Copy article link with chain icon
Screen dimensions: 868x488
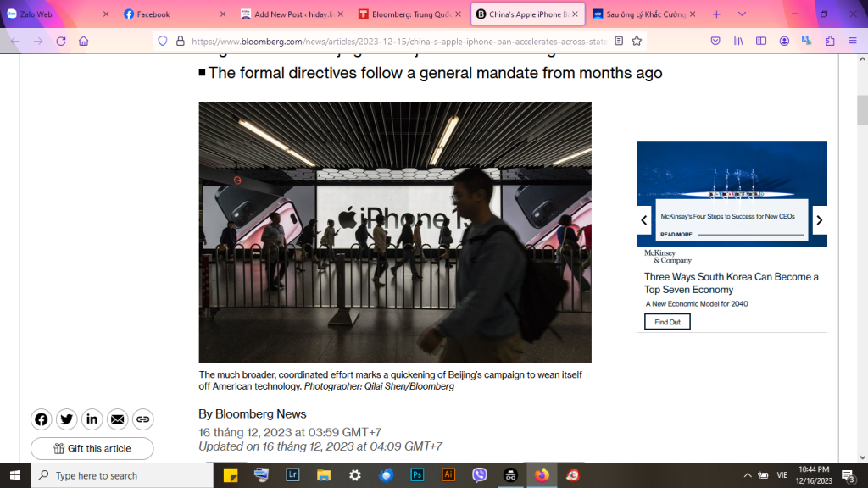coord(143,419)
